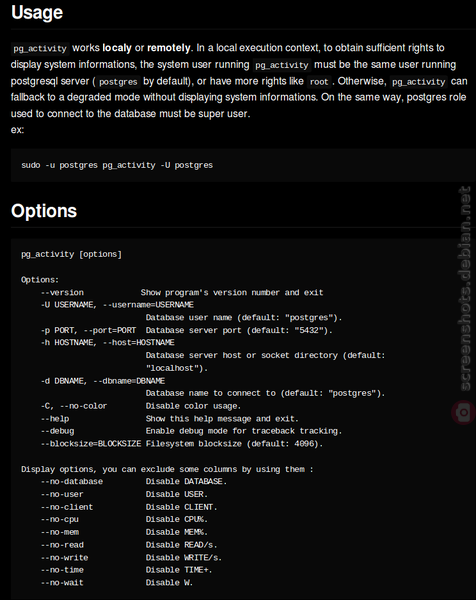
Task: Click the bold word remotely
Action: 169,48
